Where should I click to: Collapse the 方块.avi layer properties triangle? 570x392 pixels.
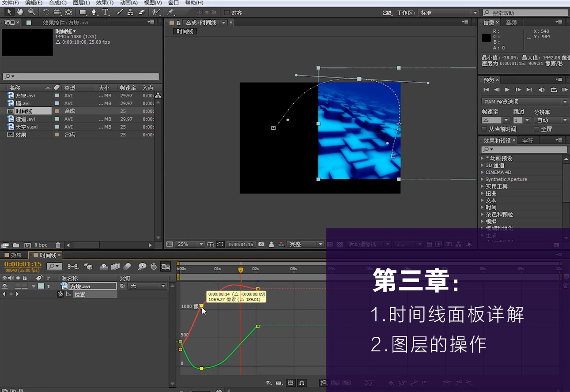34,286
